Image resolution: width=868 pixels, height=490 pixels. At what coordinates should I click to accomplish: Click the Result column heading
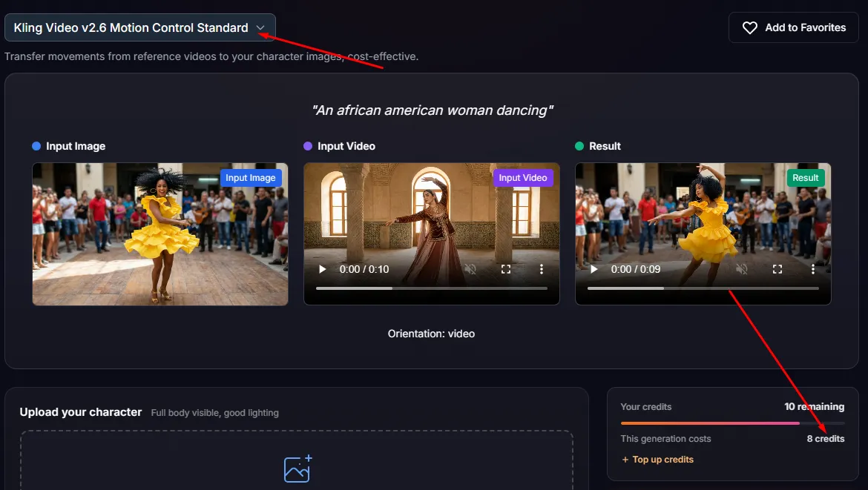click(605, 146)
